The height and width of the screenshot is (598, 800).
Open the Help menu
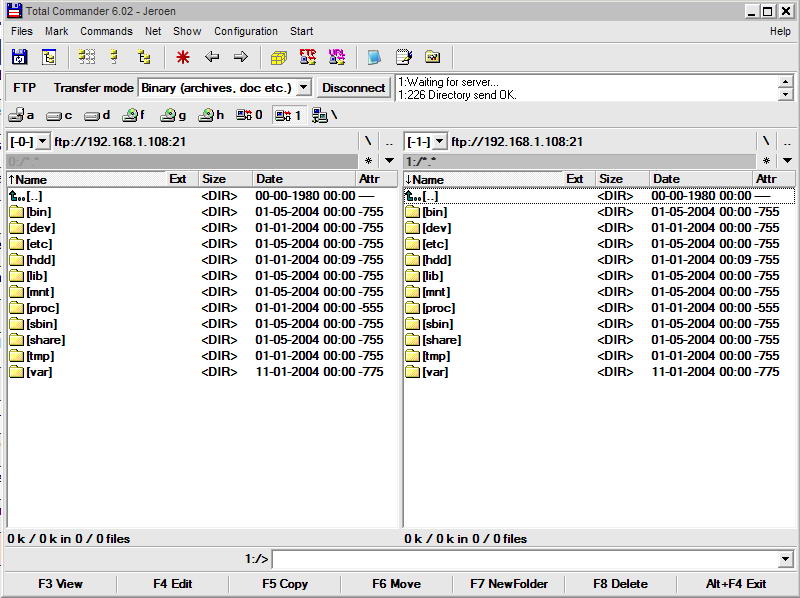coord(780,31)
